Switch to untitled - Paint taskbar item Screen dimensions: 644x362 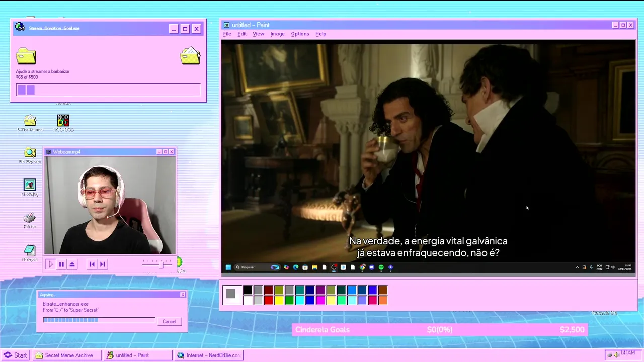tap(138, 355)
